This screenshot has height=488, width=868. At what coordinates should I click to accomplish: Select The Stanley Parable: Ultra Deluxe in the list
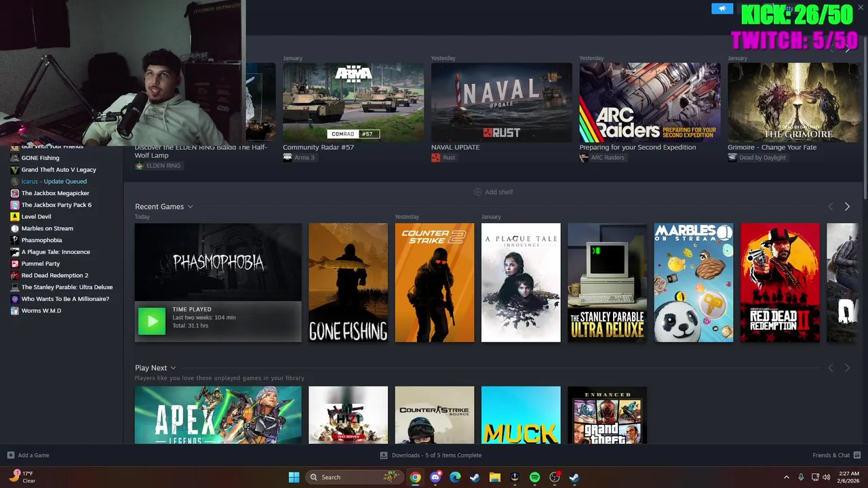point(67,287)
